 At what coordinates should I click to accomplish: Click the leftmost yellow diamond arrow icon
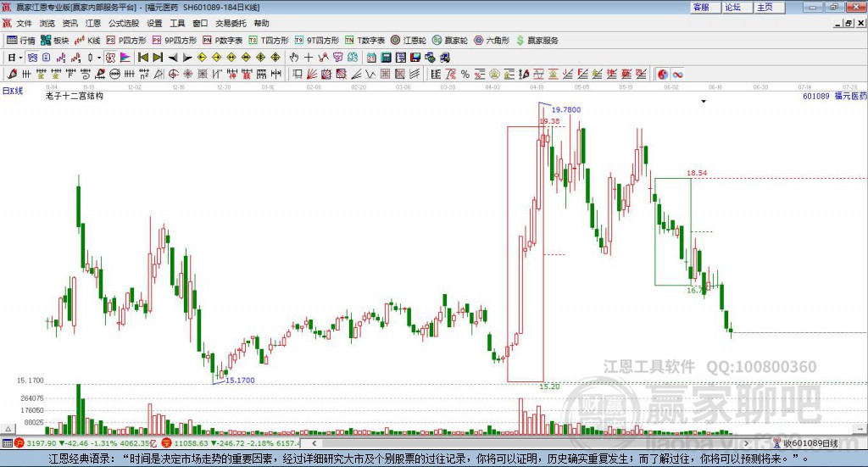pos(202,58)
